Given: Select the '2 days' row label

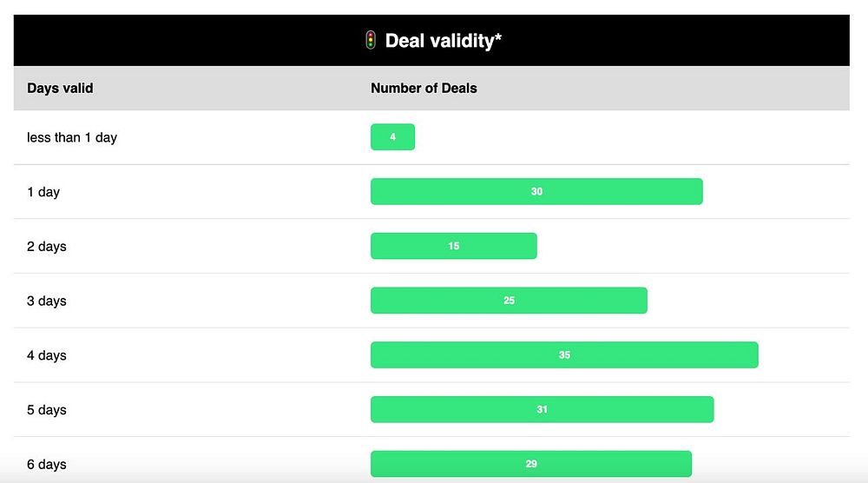Looking at the screenshot, I should [47, 247].
